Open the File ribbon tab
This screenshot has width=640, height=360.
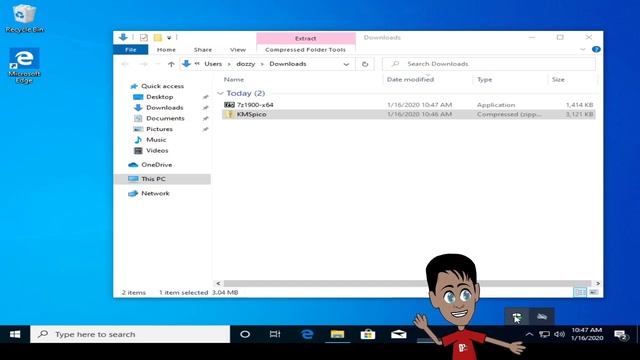point(131,49)
